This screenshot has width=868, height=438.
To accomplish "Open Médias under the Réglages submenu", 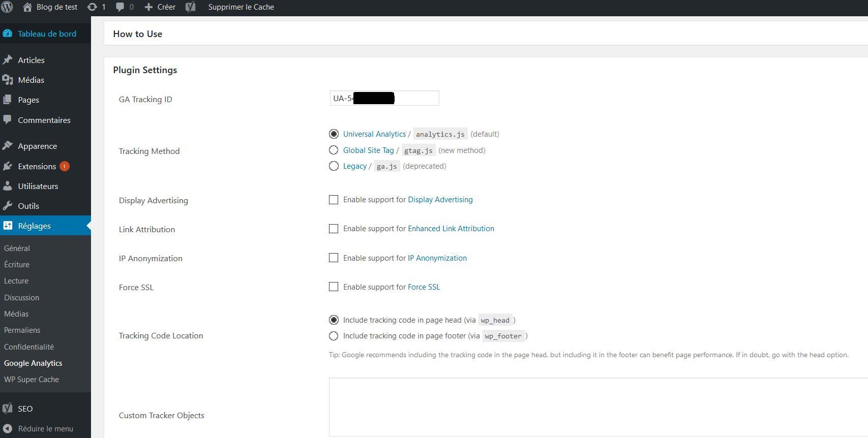I will click(x=16, y=314).
